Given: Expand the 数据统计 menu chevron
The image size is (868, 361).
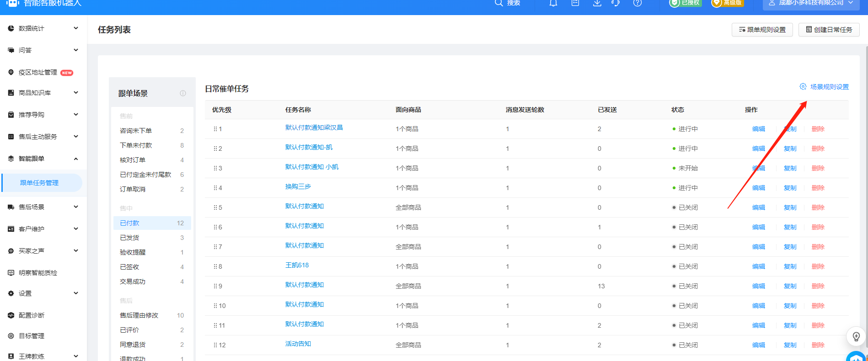Looking at the screenshot, I should click(76, 28).
